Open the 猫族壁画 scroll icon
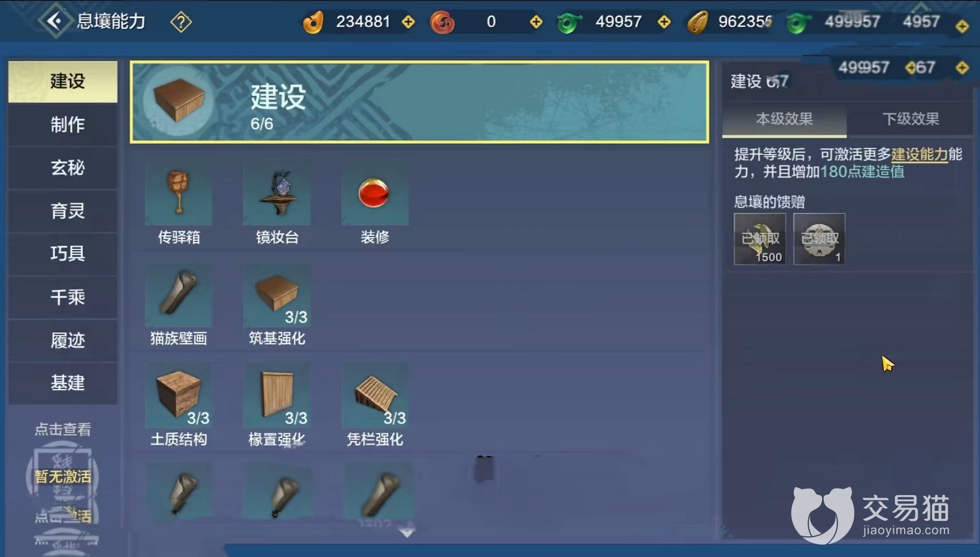Image resolution: width=980 pixels, height=557 pixels. coord(178,296)
